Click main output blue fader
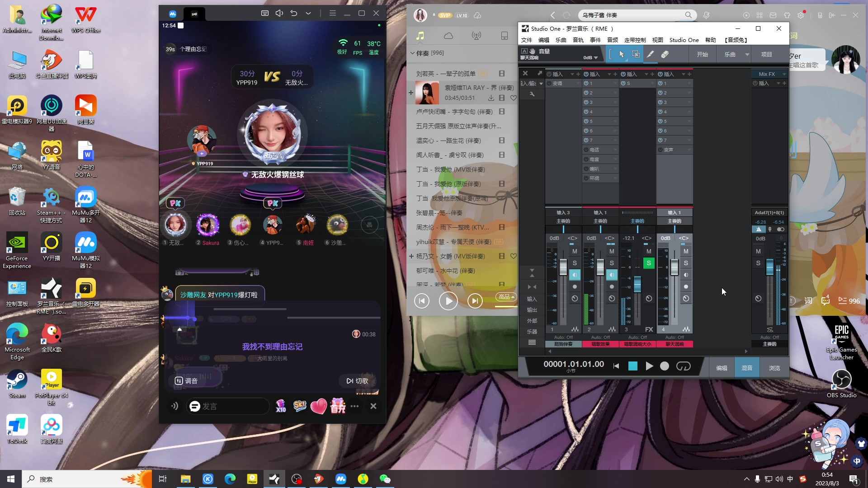Screen dimensions: 868x488 [770, 267]
